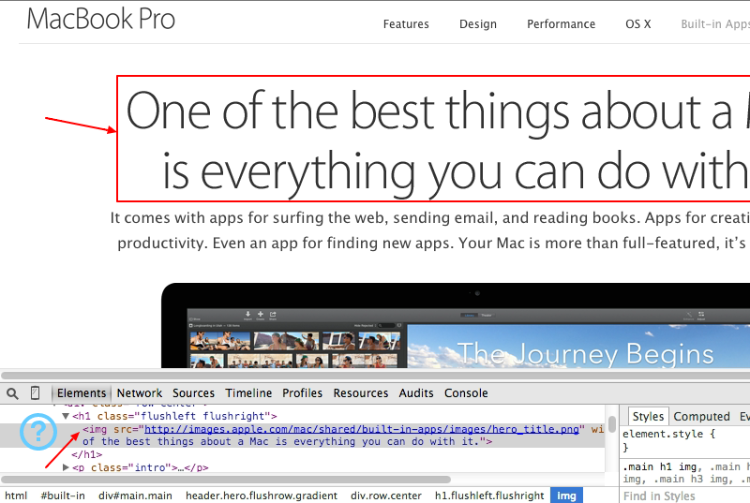This screenshot has width=750, height=503.
Task: Open the Network panel tab
Action: pyautogui.click(x=139, y=393)
